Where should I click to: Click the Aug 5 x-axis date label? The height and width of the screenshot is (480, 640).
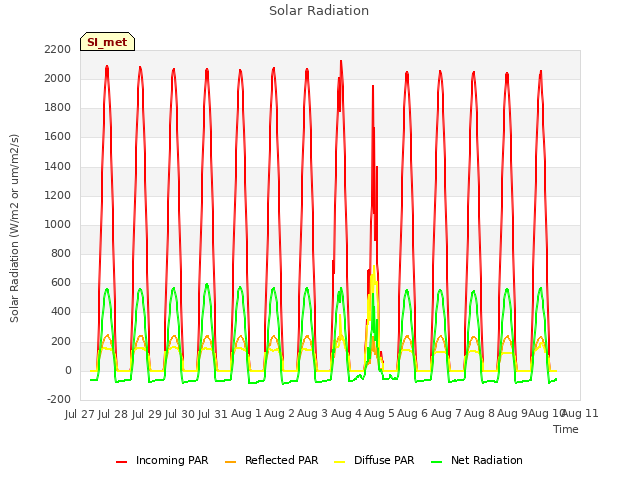[379, 414]
